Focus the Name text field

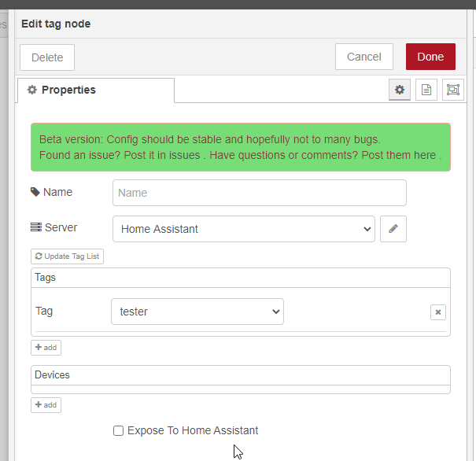[x=260, y=193]
